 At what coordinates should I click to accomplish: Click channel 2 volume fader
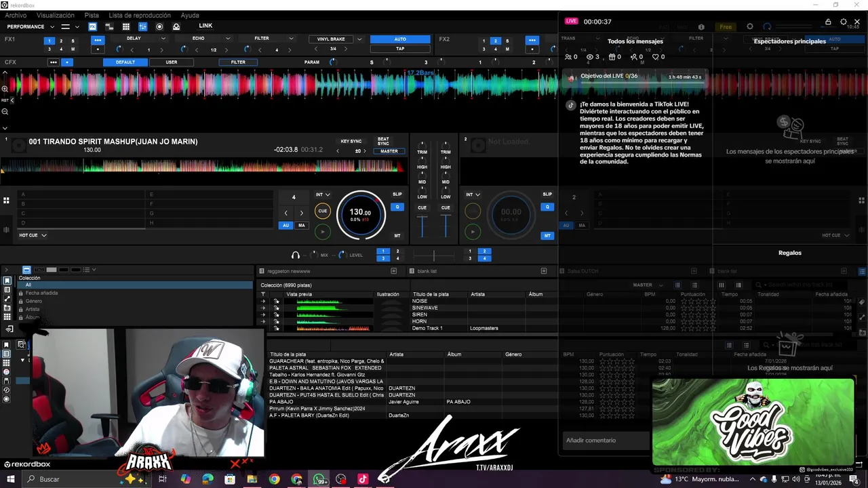point(446,226)
